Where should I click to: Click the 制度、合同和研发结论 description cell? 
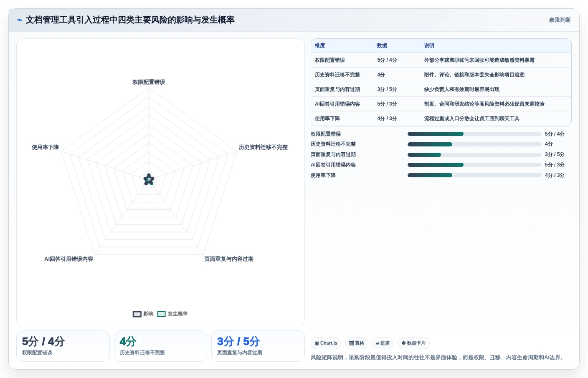484,104
